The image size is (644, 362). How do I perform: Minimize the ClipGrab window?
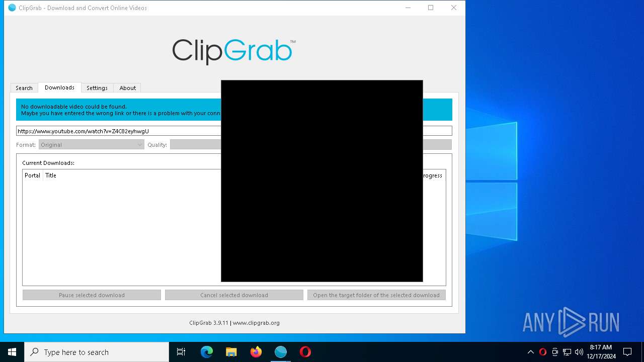point(408,8)
